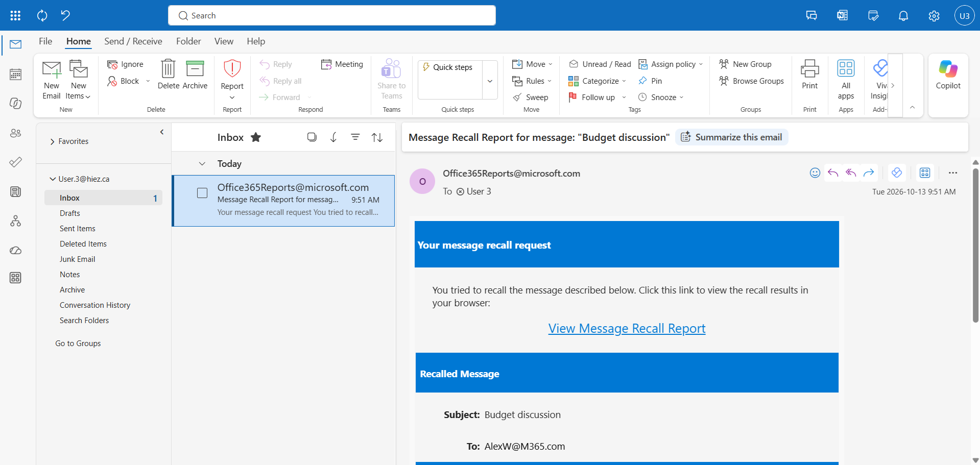Collapse the Today message group
This screenshot has width=980, height=465.
(202, 164)
